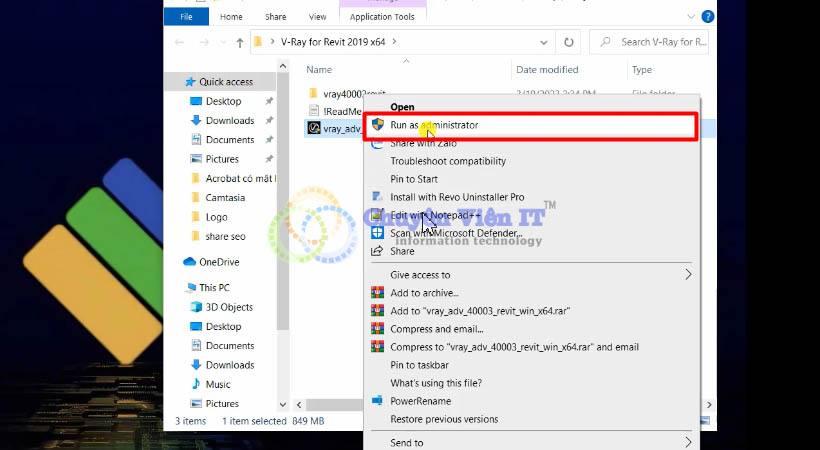
Task: Expand the Give access to submenu arrow
Action: click(688, 275)
